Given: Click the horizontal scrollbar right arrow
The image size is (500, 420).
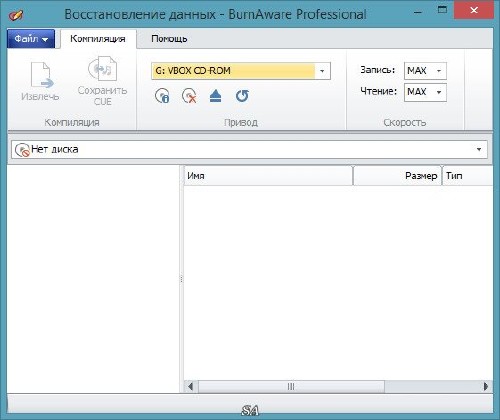Looking at the screenshot, I should coord(486,387).
